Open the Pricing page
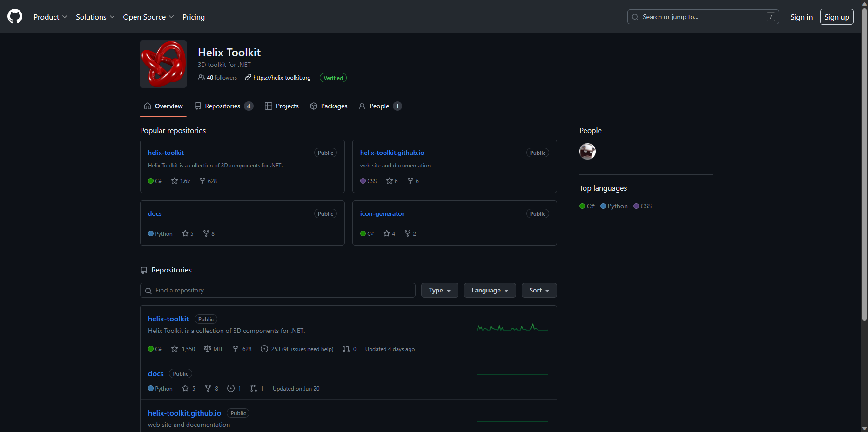 [x=194, y=17]
